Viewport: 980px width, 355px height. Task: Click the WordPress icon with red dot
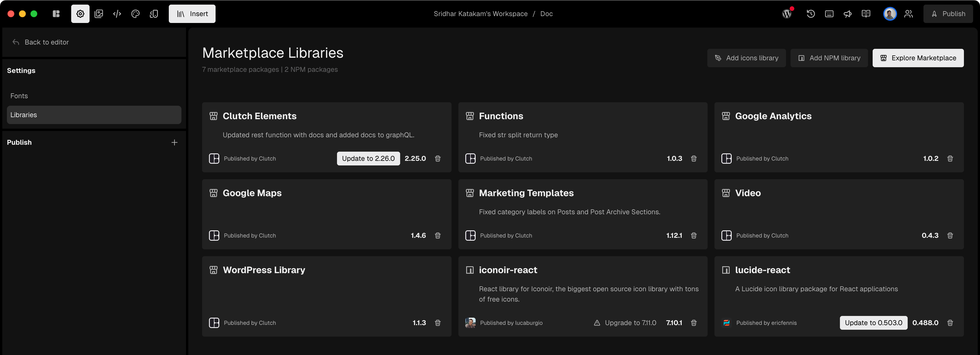point(787,14)
